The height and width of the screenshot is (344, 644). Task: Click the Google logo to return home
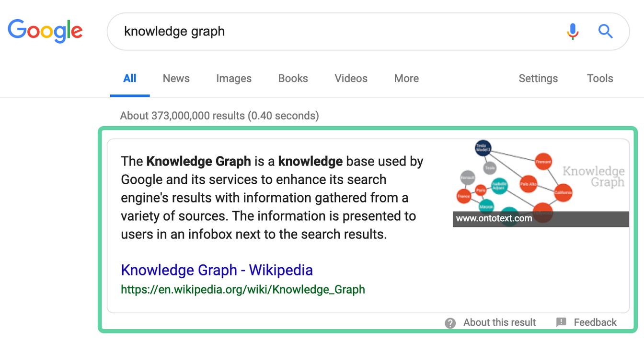[x=45, y=31]
